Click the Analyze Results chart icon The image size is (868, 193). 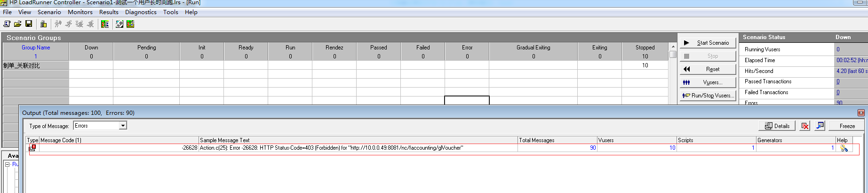(105, 24)
